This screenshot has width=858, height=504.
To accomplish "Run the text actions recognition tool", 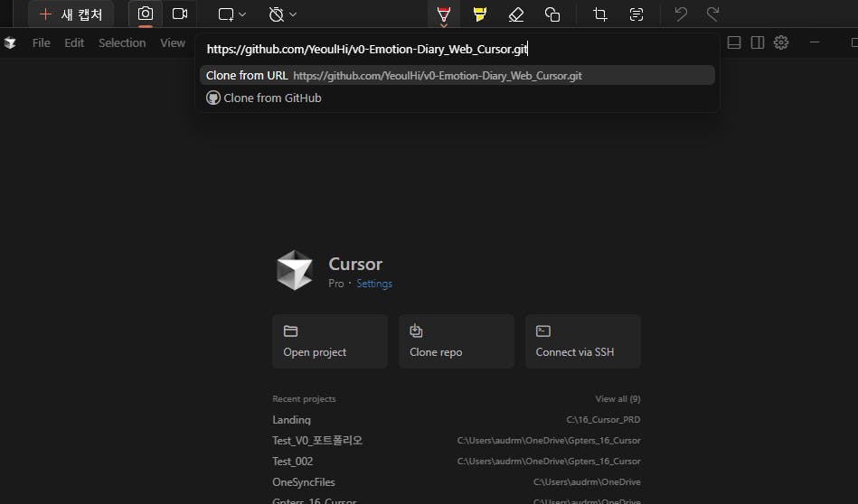I will coord(636,14).
